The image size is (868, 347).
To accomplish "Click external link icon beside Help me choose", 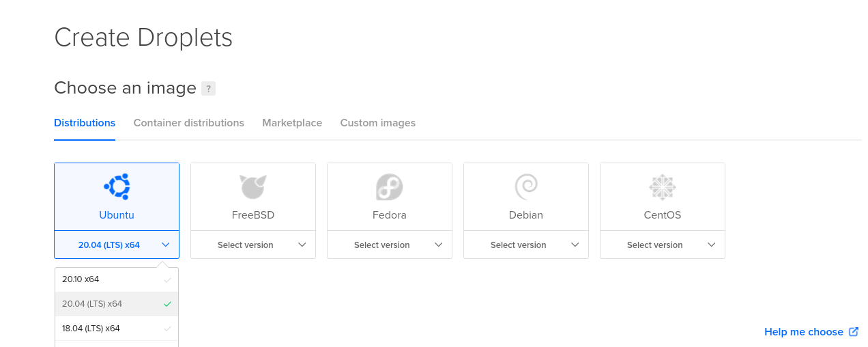I will 854,332.
